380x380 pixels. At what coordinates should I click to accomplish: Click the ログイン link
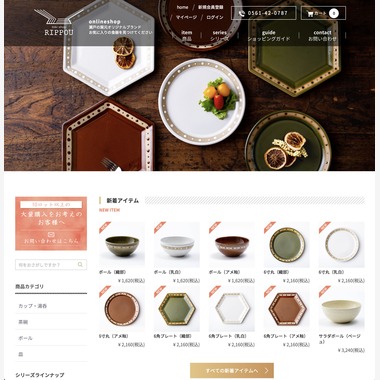215,17
